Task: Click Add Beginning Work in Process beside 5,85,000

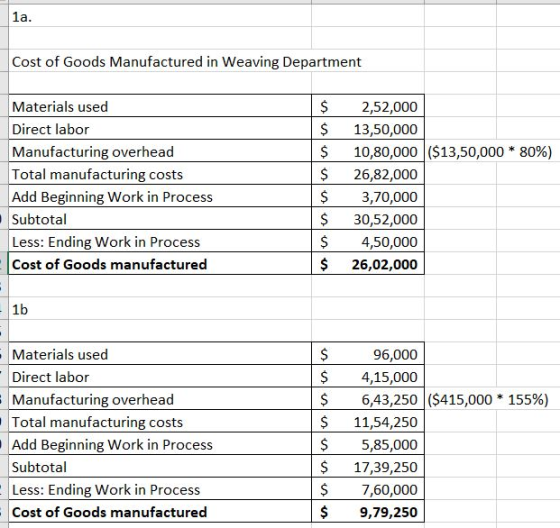Action: pos(112,445)
